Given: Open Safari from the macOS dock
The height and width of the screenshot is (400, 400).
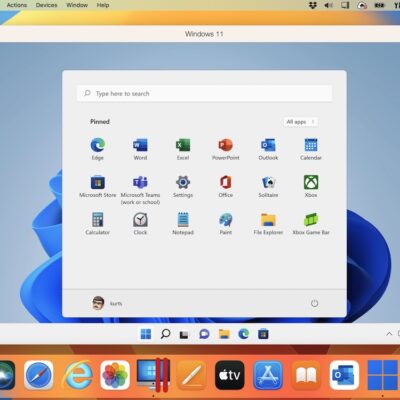Looking at the screenshot, I should [x=39, y=375].
